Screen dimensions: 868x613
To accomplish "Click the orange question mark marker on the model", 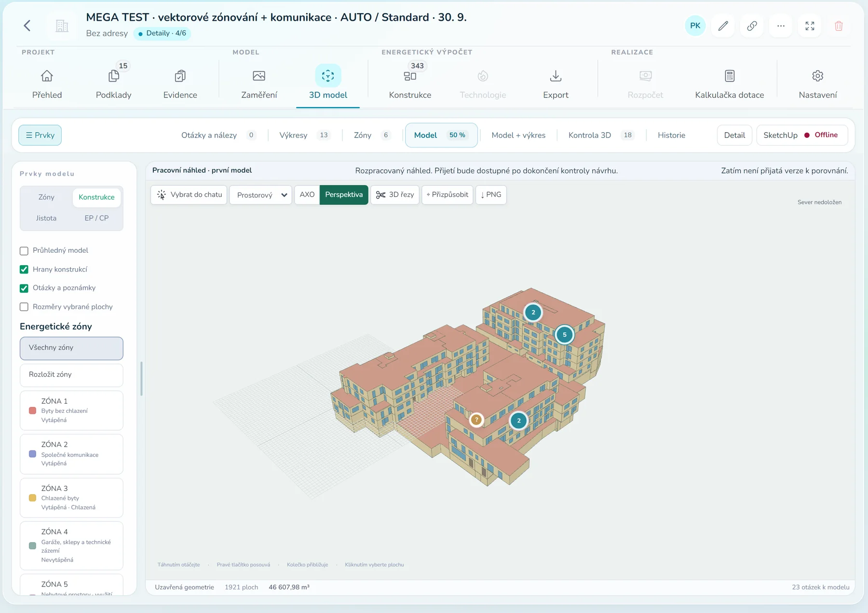I will (476, 420).
